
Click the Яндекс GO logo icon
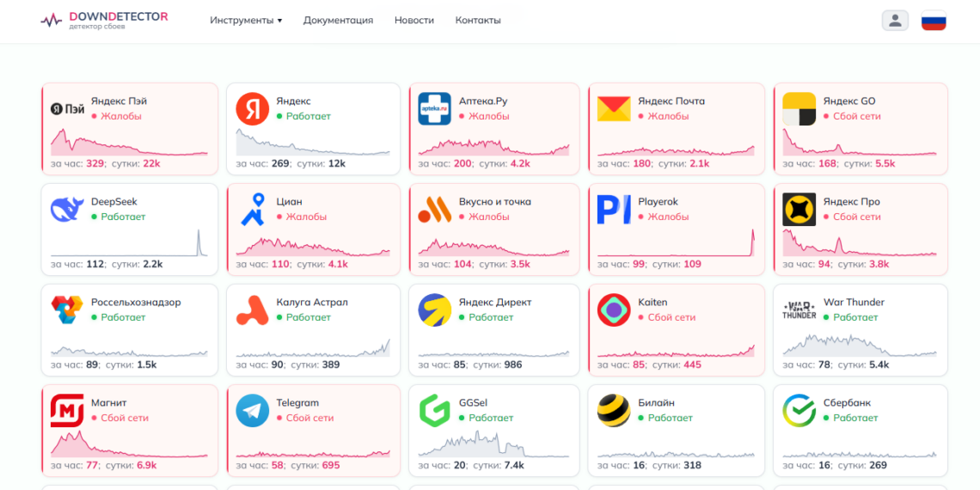pos(799,109)
